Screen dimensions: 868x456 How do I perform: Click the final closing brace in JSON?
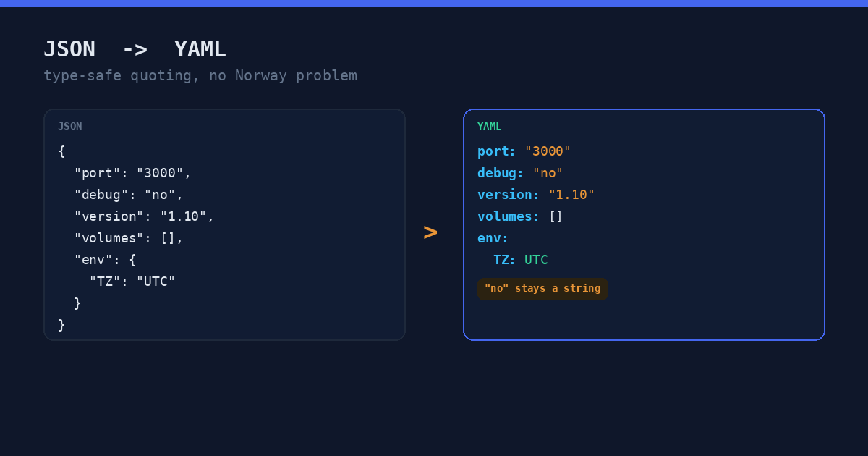(62, 325)
